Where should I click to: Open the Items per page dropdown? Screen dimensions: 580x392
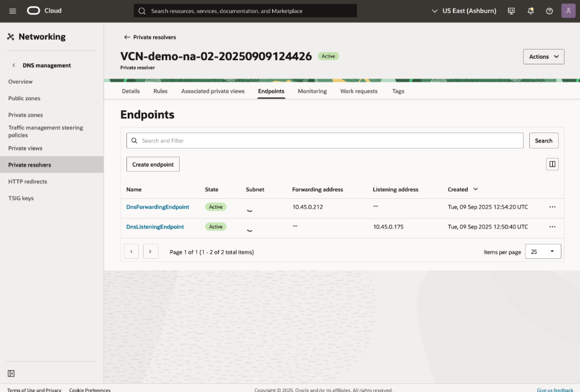(x=543, y=251)
